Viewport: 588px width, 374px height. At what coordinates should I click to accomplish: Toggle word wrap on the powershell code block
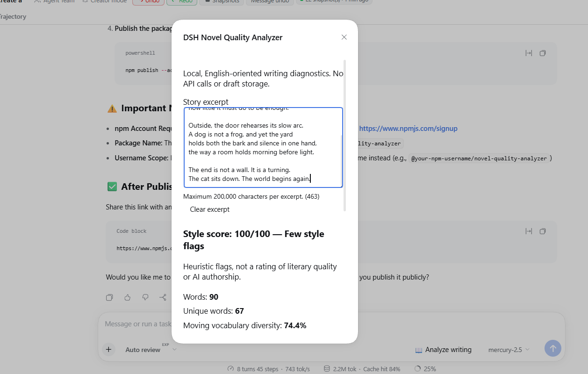click(x=529, y=53)
